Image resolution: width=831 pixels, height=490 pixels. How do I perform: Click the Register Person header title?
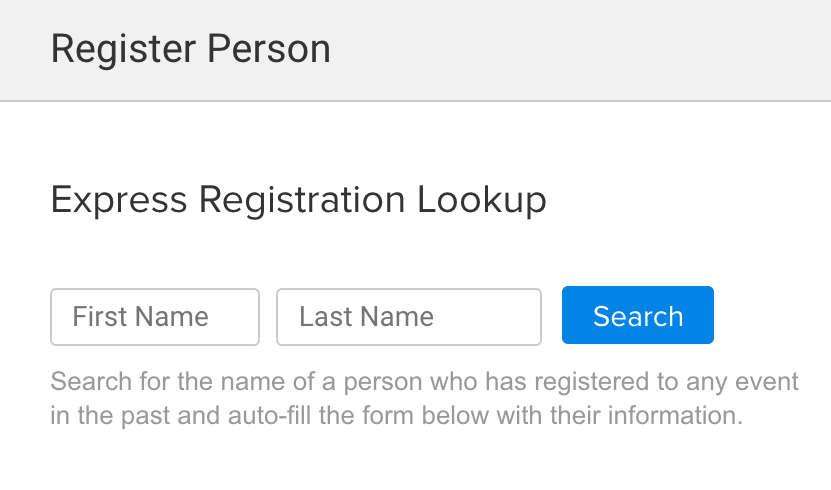pyautogui.click(x=190, y=49)
